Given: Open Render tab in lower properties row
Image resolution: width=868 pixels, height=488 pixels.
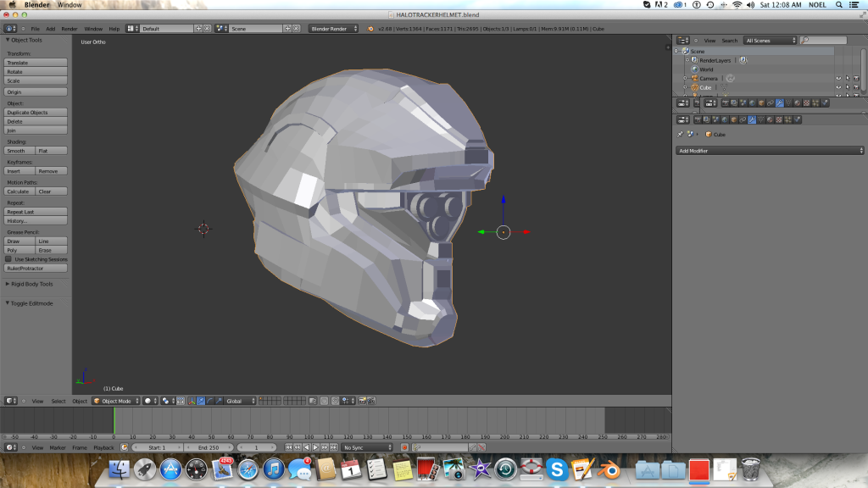Looking at the screenshot, I should click(x=698, y=119).
